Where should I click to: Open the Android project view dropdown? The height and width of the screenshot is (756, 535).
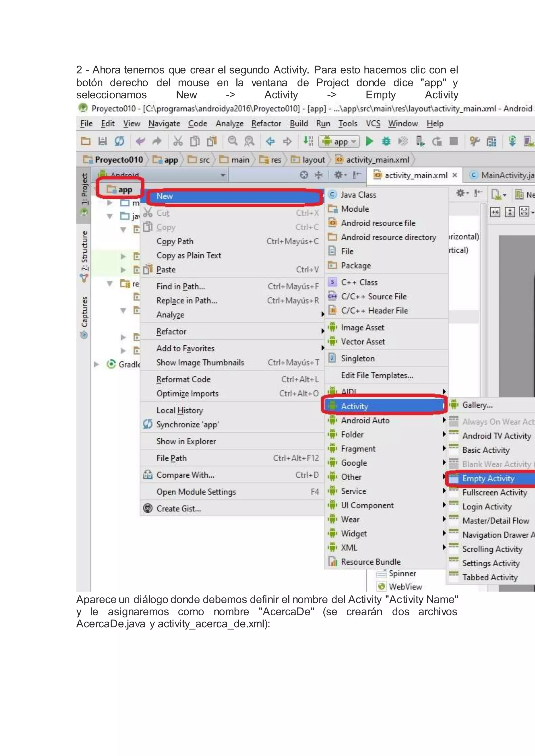[223, 175]
